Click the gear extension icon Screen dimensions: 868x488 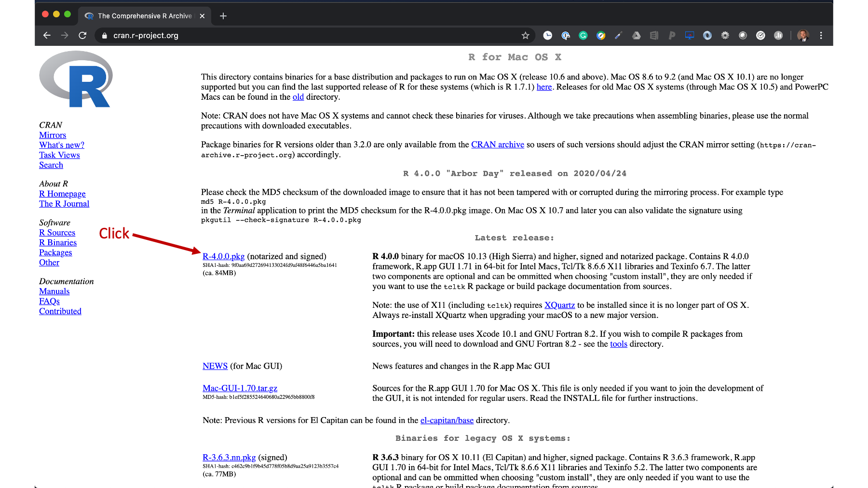click(x=725, y=35)
